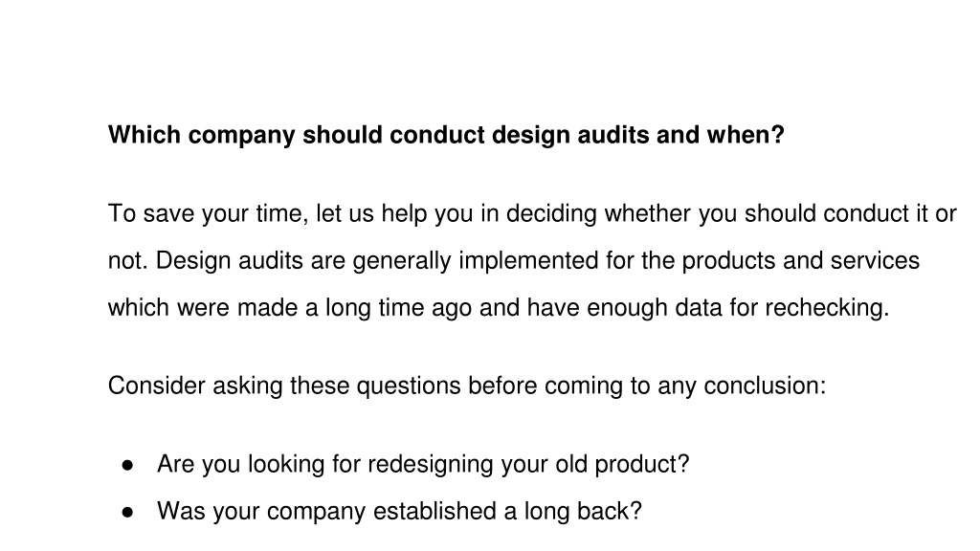980x551 pixels.
Task: Click the line starting 'To save your time'
Action: 532,213
